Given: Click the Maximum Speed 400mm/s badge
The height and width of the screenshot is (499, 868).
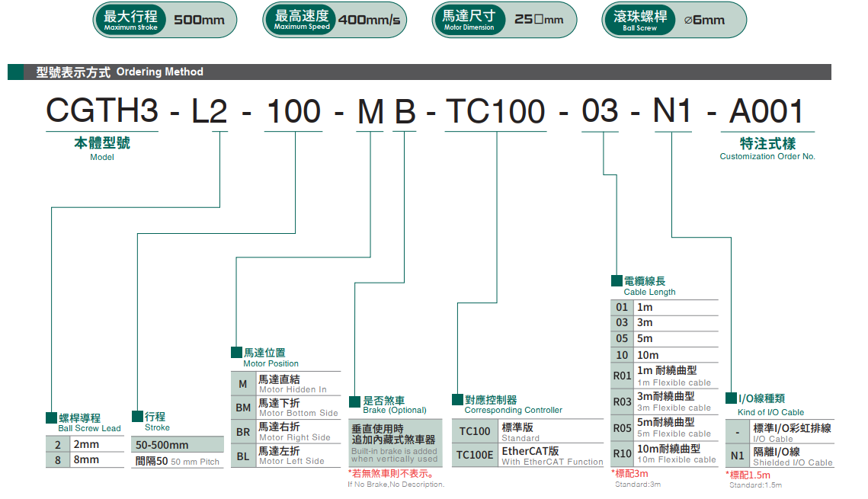Looking at the screenshot, I should coord(334,20).
